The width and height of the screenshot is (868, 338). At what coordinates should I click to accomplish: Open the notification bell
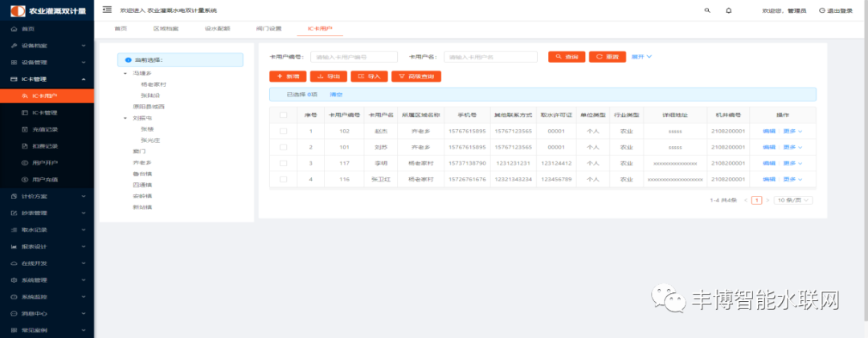point(729,10)
